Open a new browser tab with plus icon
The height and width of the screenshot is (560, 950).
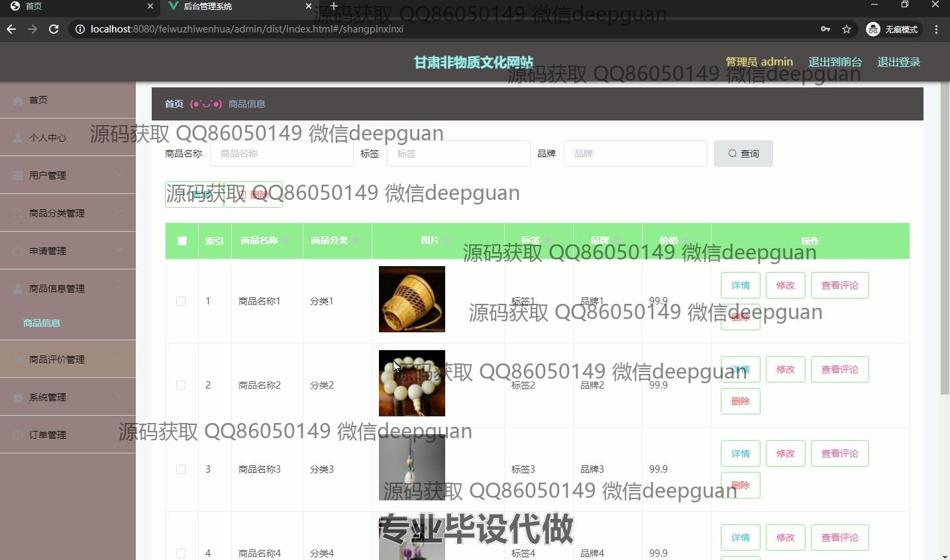pos(334,6)
